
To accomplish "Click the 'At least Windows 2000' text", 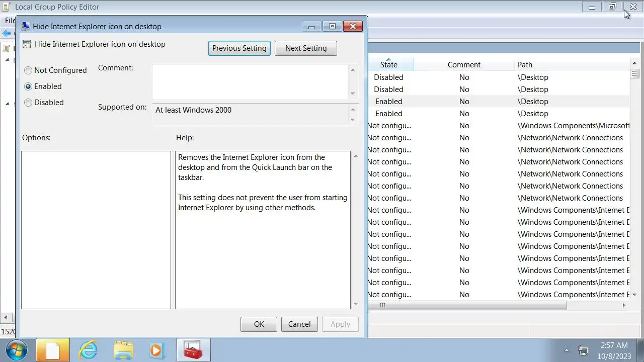I will point(194,110).
